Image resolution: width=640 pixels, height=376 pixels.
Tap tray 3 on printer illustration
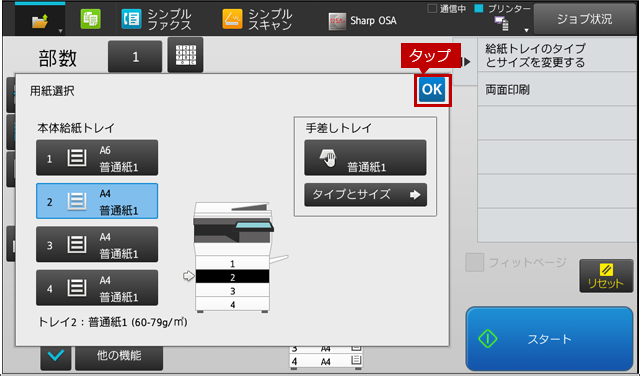pos(232,291)
